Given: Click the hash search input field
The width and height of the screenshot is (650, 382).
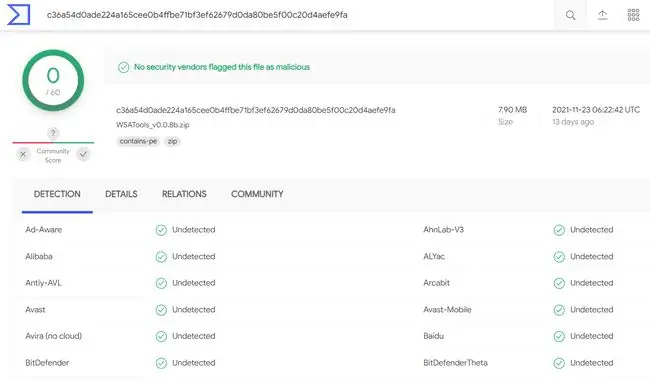Looking at the screenshot, I should [197, 15].
